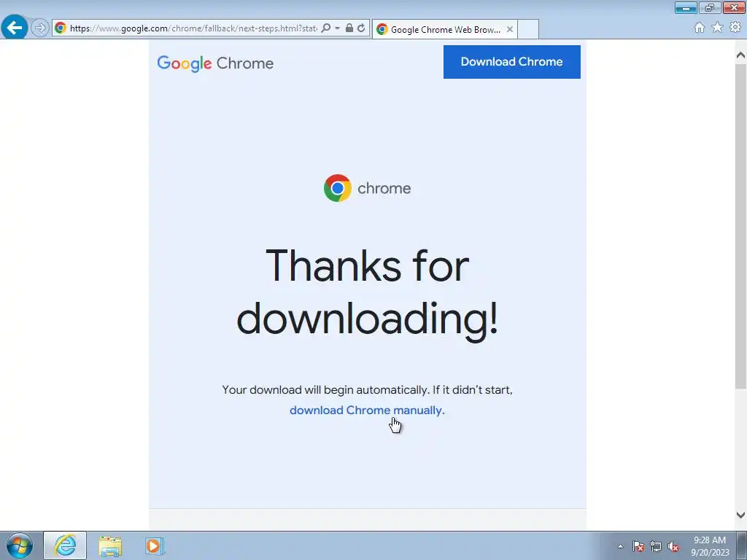Click the blue Download Chrome button
Viewport: 747px width, 560px height.
(x=511, y=62)
